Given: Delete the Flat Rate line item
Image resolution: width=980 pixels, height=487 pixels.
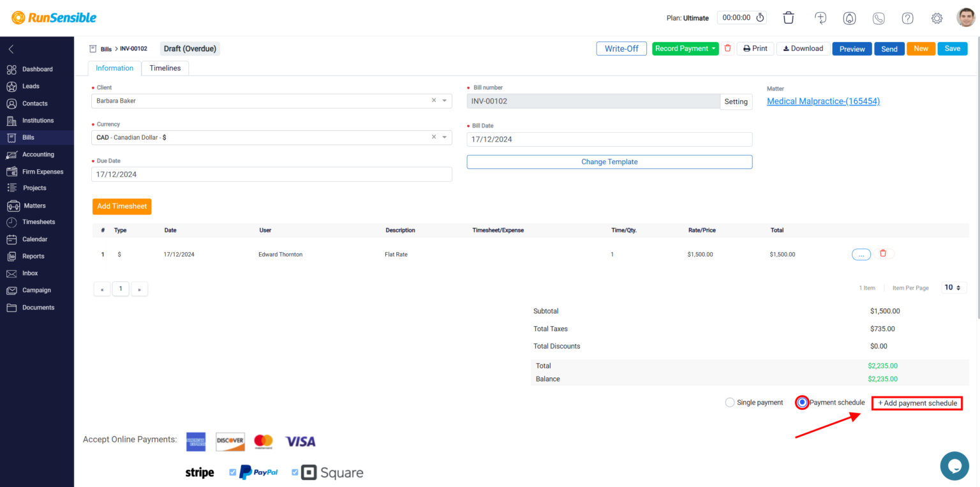Looking at the screenshot, I should pyautogui.click(x=883, y=253).
